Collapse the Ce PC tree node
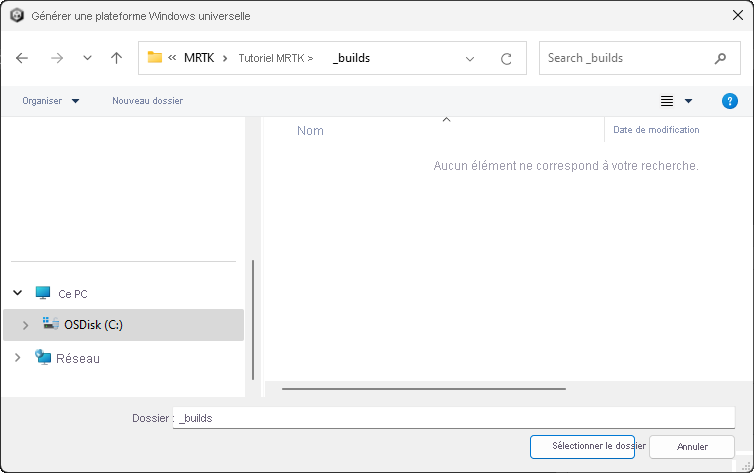Viewport: 754px width, 473px height. point(18,293)
